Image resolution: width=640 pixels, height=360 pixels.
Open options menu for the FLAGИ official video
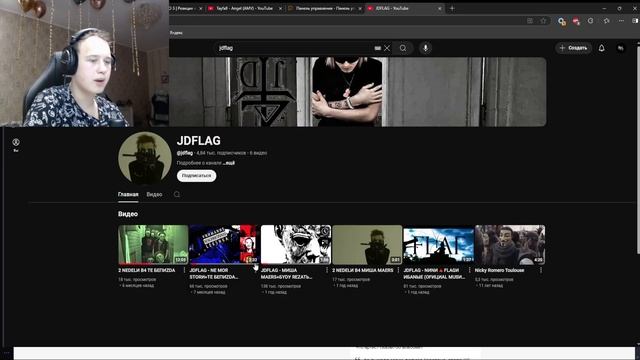click(x=470, y=270)
